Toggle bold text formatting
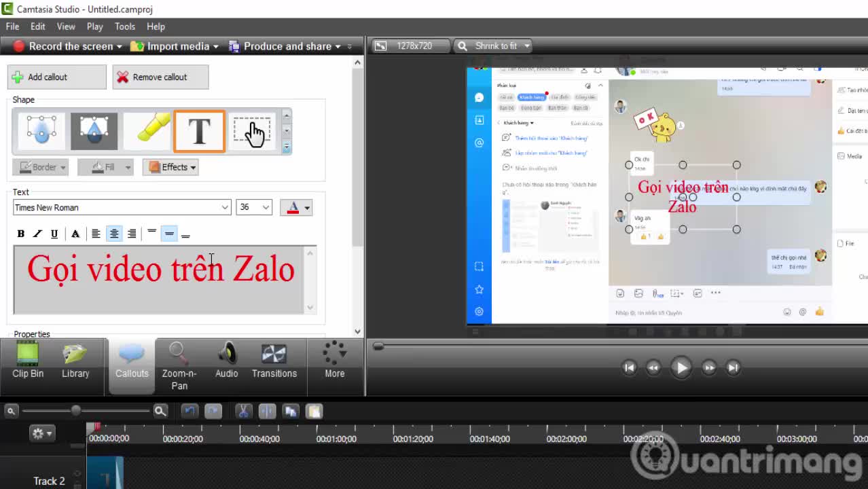 pos(21,234)
